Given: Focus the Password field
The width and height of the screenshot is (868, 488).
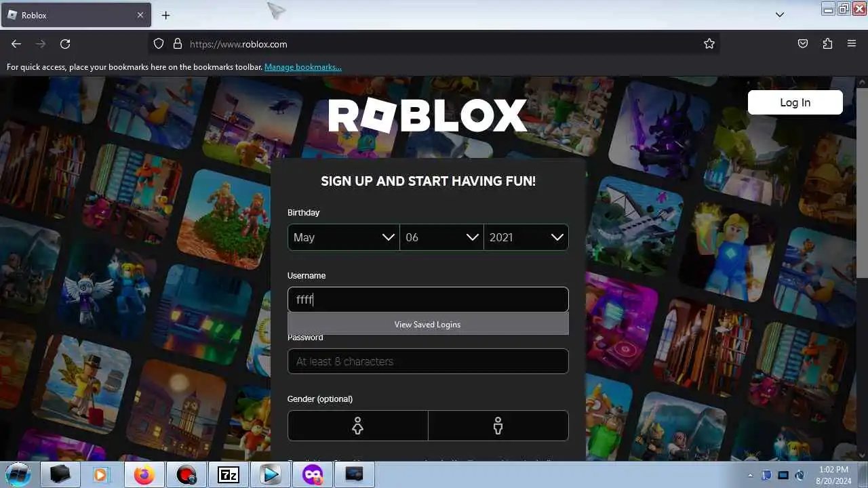Looking at the screenshot, I should click(428, 361).
